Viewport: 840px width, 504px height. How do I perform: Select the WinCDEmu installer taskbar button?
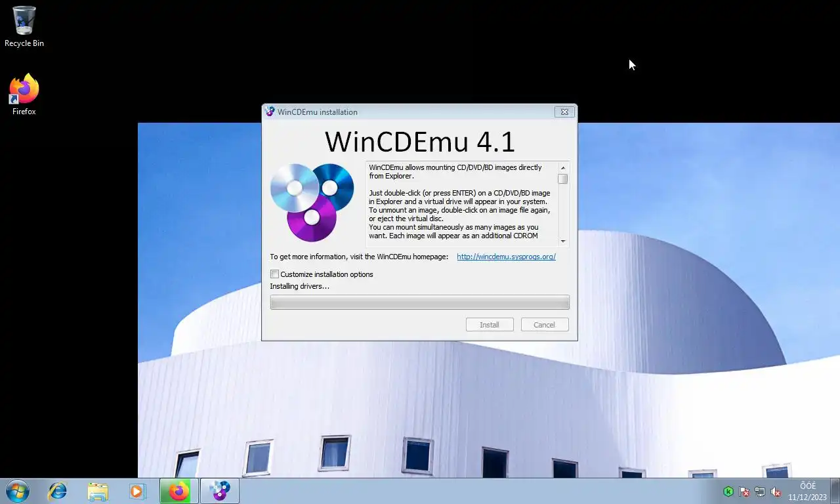(x=220, y=491)
